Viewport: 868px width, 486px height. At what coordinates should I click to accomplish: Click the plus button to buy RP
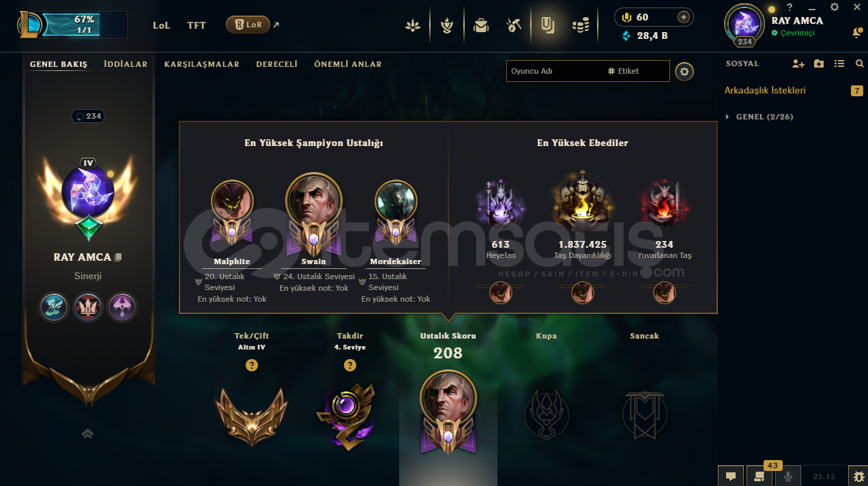pyautogui.click(x=683, y=17)
